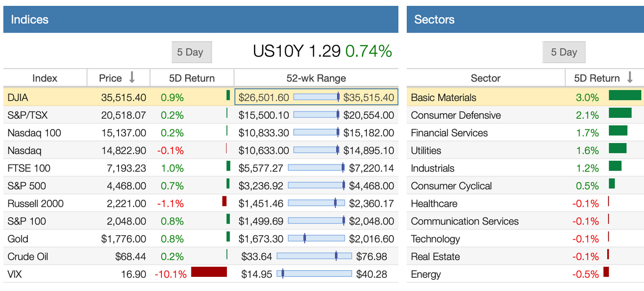The width and height of the screenshot is (644, 291).
Task: Select the Indices panel header
Action: 201,19
